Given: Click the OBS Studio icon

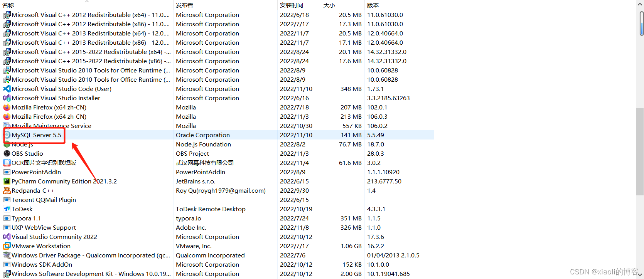Looking at the screenshot, I should click(7, 154).
